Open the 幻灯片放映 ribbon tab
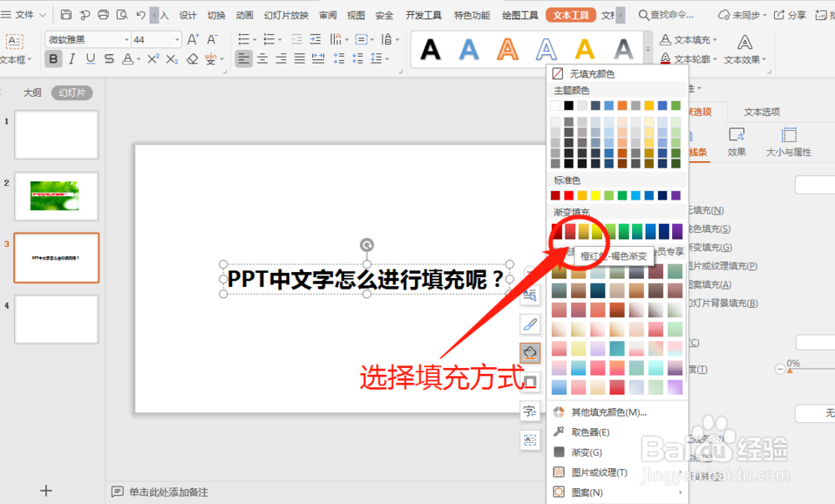This screenshot has height=504, width=835. click(x=286, y=15)
